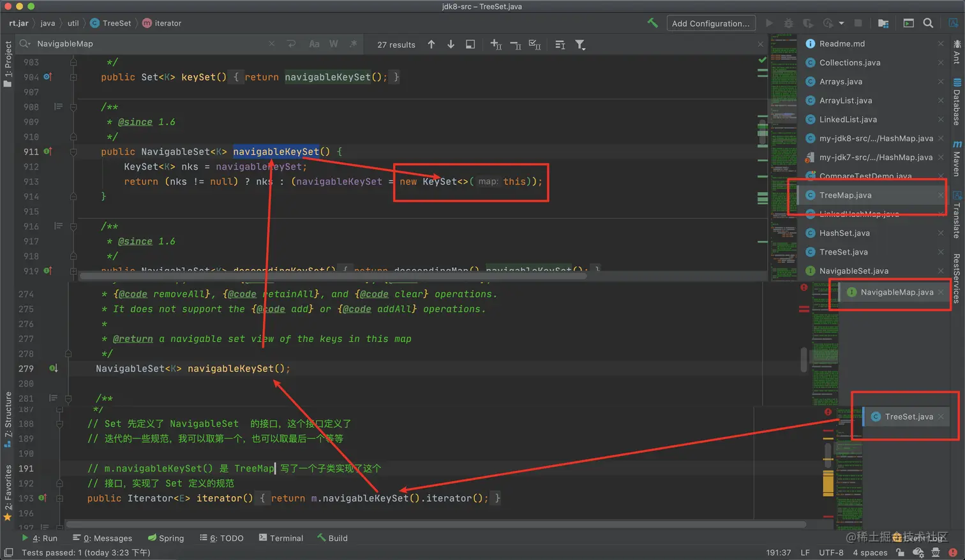Toggle tool window bars corner icon

click(9, 552)
